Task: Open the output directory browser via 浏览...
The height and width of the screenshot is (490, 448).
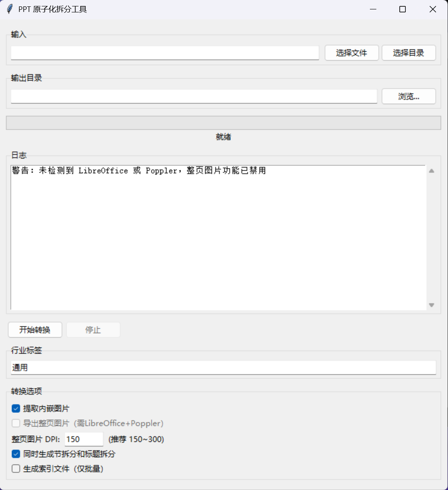Action: [408, 96]
